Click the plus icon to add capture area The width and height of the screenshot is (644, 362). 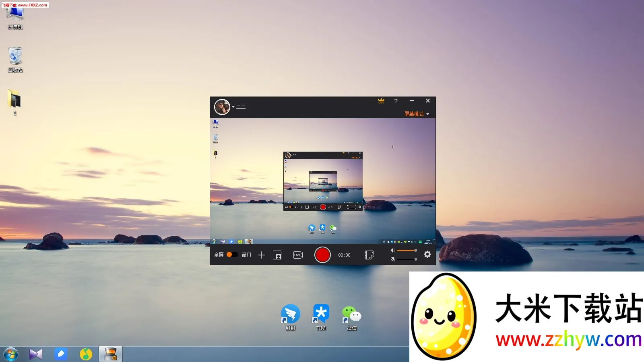click(x=262, y=255)
